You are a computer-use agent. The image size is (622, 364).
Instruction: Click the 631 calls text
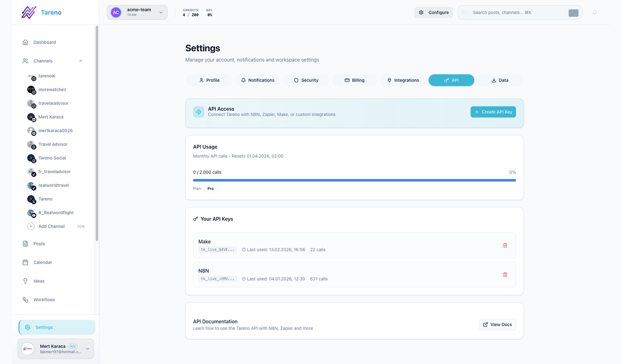point(319,279)
